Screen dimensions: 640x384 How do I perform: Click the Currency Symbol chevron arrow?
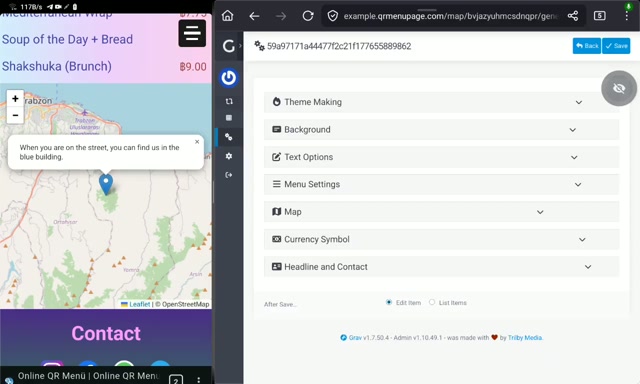(x=582, y=240)
